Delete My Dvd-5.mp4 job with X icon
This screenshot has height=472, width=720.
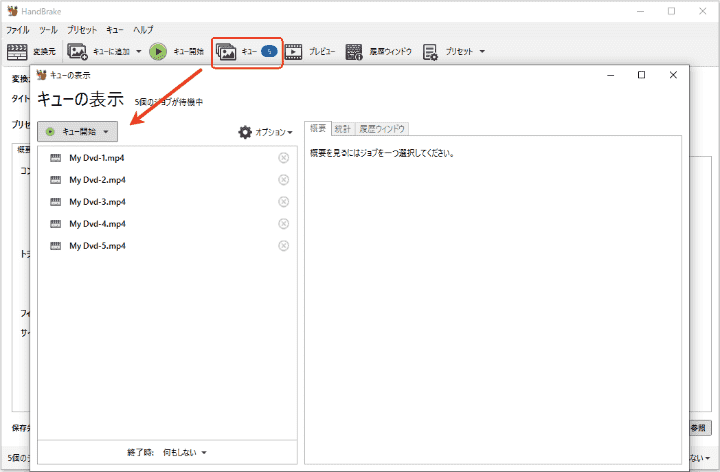point(283,246)
